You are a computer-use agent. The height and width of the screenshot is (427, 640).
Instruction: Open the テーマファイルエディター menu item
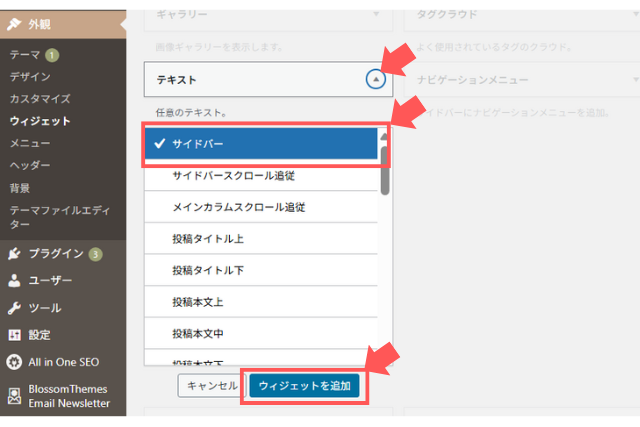58,217
